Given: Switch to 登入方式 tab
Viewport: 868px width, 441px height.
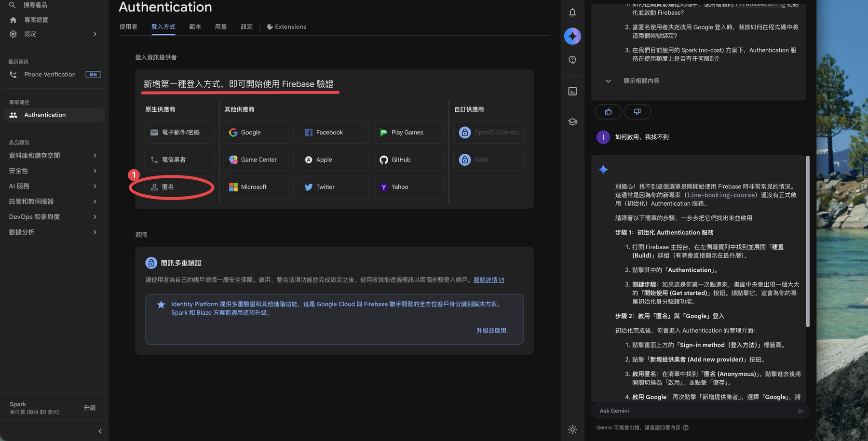Looking at the screenshot, I should point(163,27).
